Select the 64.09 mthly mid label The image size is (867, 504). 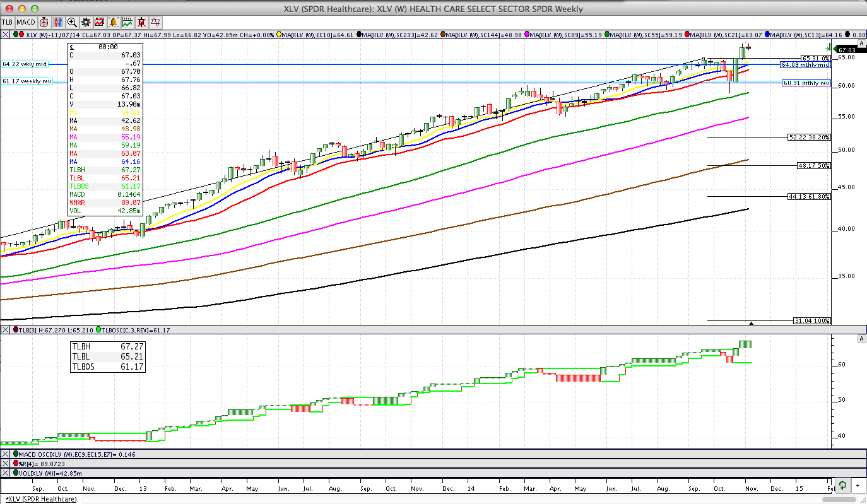(x=806, y=64)
